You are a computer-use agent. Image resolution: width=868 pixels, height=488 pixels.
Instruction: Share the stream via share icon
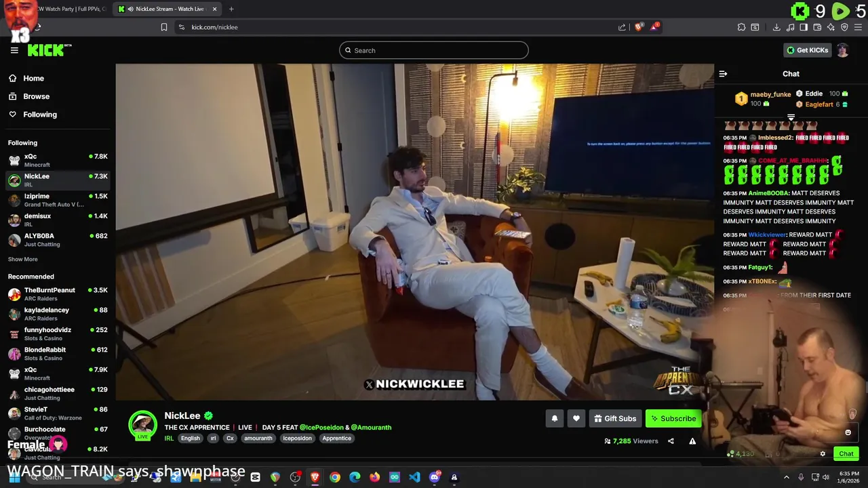click(x=671, y=441)
